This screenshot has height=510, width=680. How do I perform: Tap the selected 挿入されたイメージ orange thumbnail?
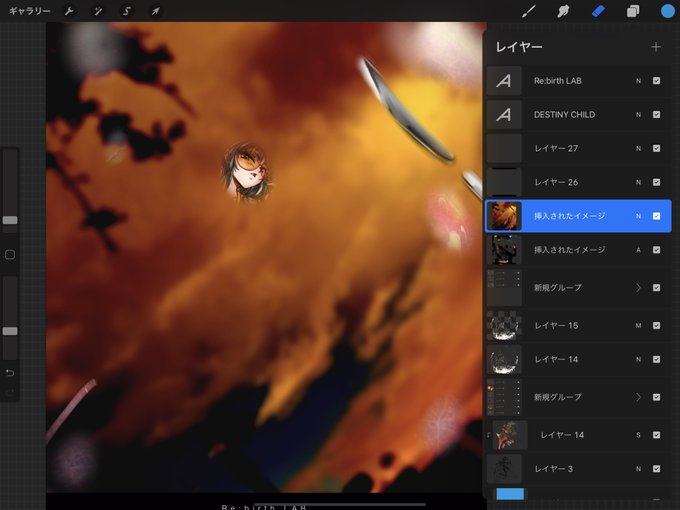point(504,216)
